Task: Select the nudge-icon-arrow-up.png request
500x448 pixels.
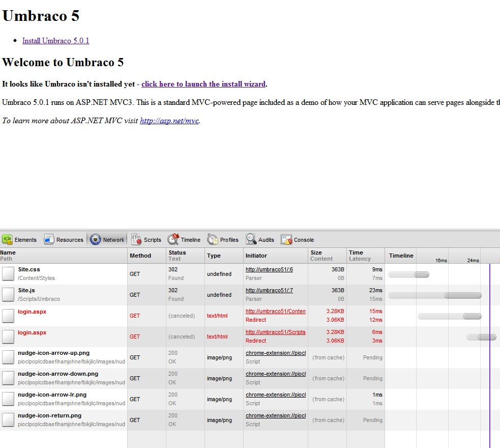Action: click(x=53, y=353)
